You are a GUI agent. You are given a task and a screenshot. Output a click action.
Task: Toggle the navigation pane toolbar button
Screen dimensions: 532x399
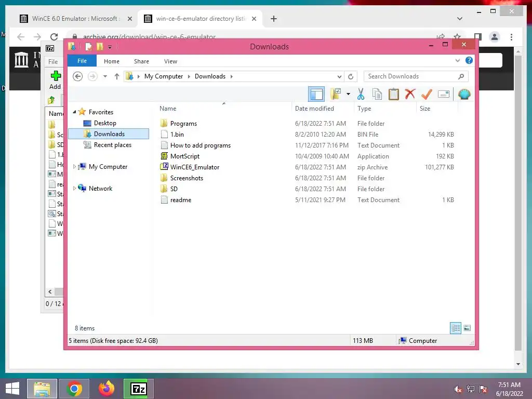(x=316, y=94)
